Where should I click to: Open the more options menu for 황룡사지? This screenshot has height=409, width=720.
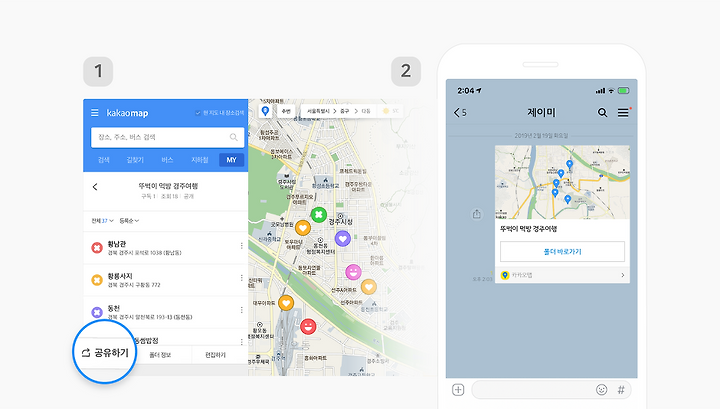[x=242, y=278]
